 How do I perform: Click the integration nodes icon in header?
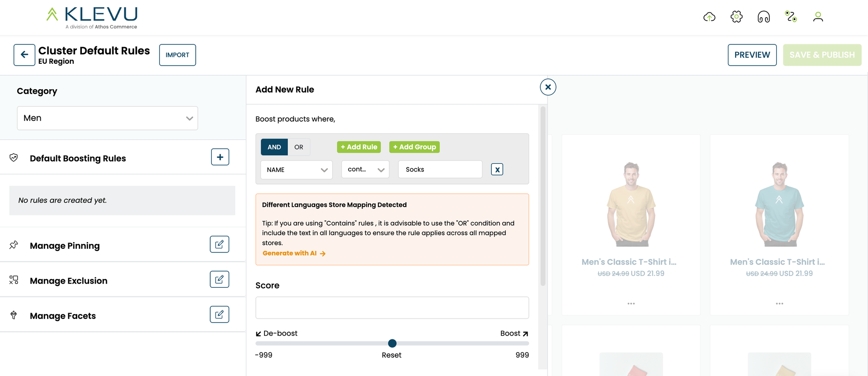[791, 17]
